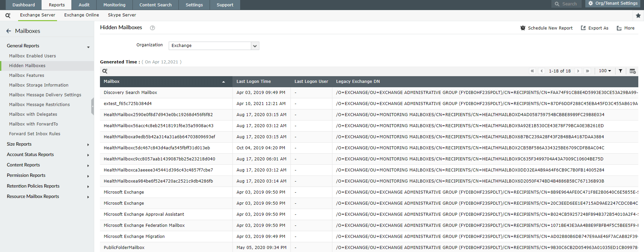Expand the Size Reports section
Screen dimensions: 644x252
click(x=88, y=145)
